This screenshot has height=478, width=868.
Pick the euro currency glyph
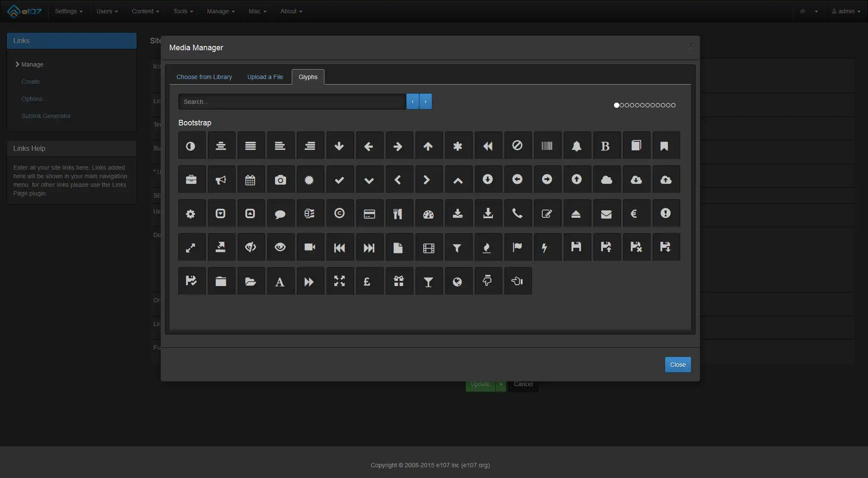pos(634,213)
